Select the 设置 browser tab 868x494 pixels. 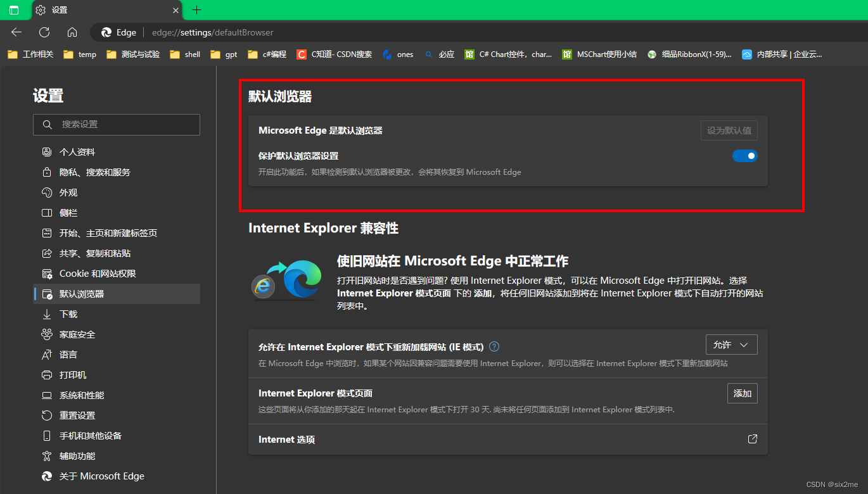106,10
